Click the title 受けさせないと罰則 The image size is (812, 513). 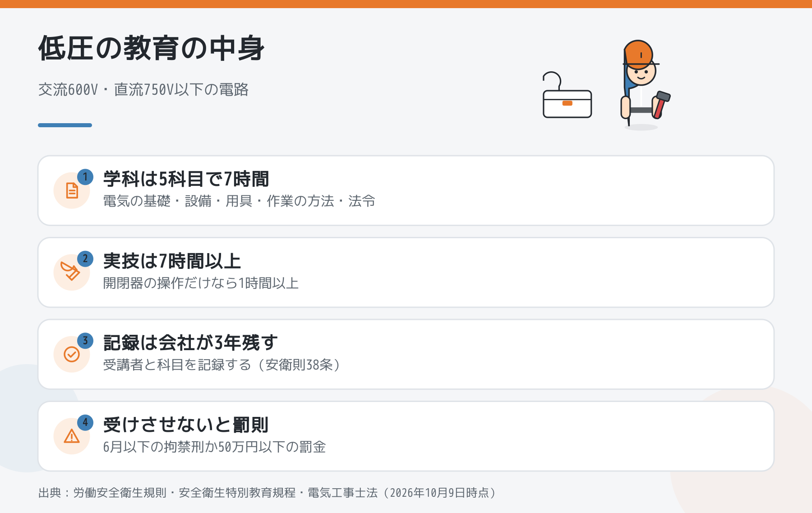(x=186, y=425)
